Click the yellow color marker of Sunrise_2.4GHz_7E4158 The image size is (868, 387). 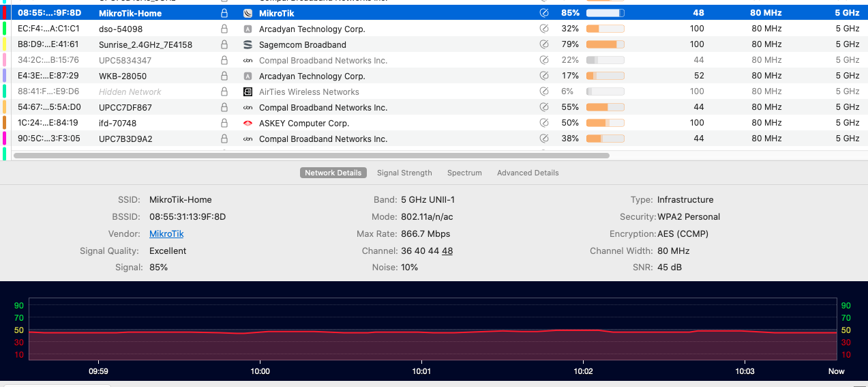pyautogui.click(x=5, y=44)
